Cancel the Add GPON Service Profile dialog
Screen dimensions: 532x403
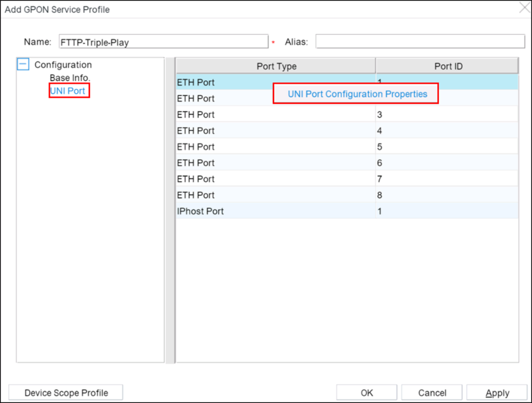click(431, 392)
